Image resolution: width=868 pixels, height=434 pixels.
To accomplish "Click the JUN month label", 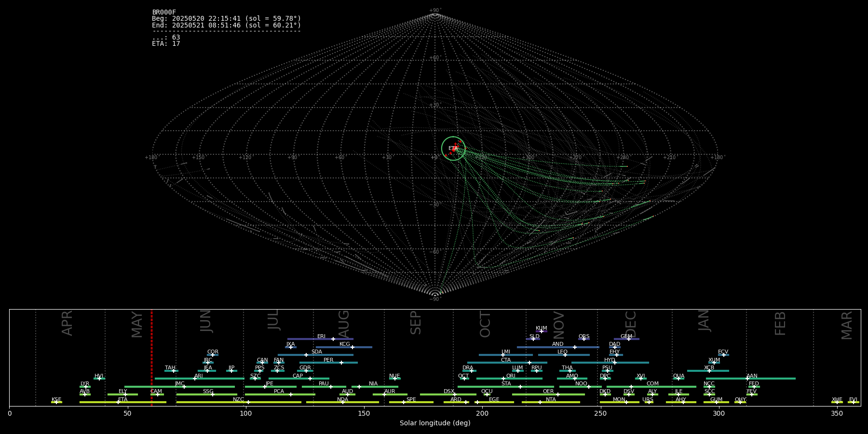I will tap(206, 321).
